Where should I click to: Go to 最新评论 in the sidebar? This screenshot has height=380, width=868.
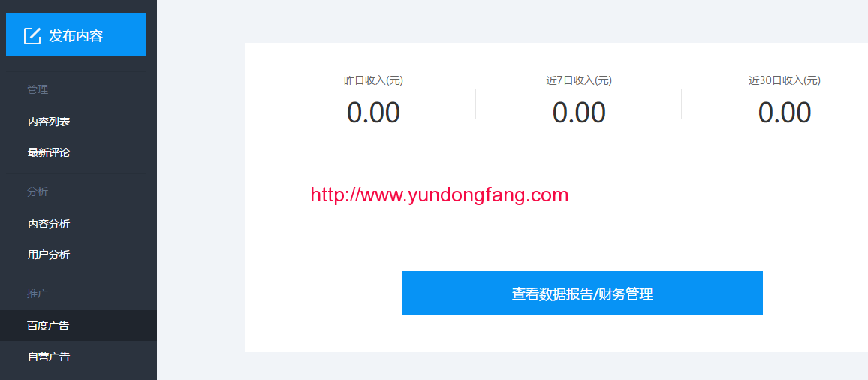[x=49, y=153]
